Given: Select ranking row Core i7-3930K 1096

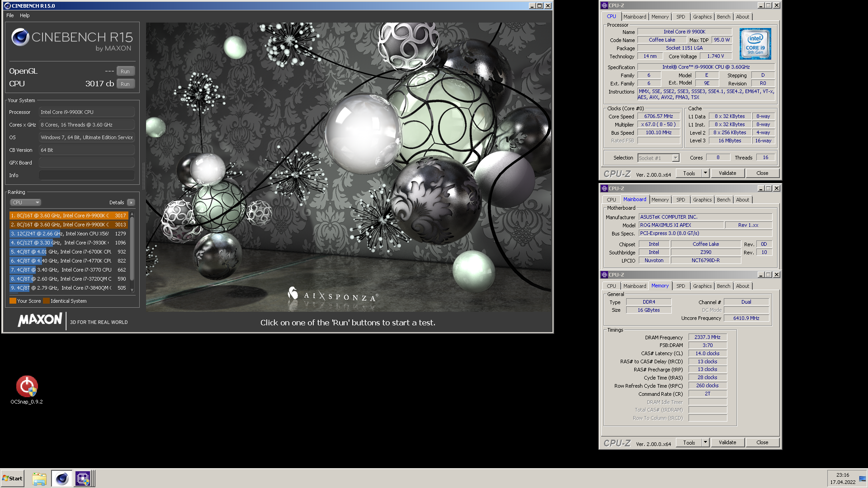Looking at the screenshot, I should [69, 243].
